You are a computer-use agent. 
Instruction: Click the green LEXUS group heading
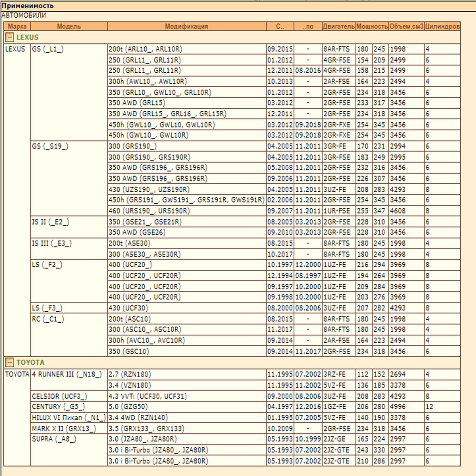[x=27, y=37]
